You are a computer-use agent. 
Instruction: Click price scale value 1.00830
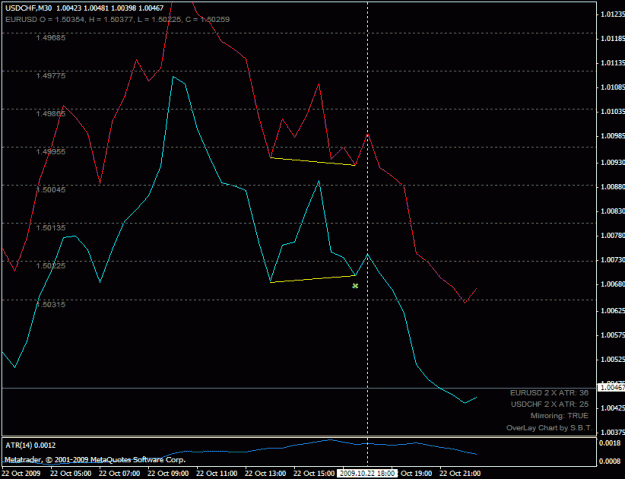pos(612,211)
